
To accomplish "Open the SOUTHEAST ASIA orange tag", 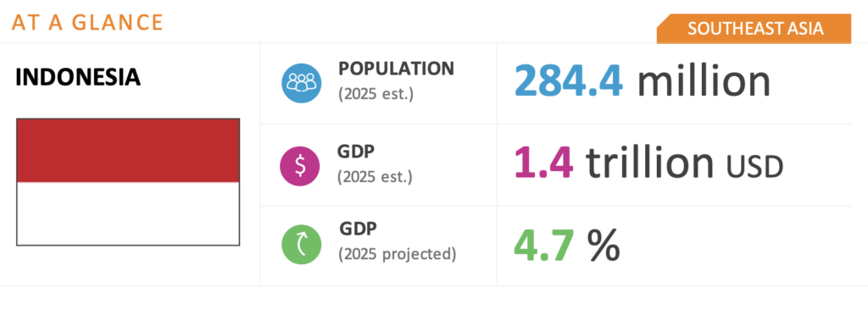I will click(754, 29).
